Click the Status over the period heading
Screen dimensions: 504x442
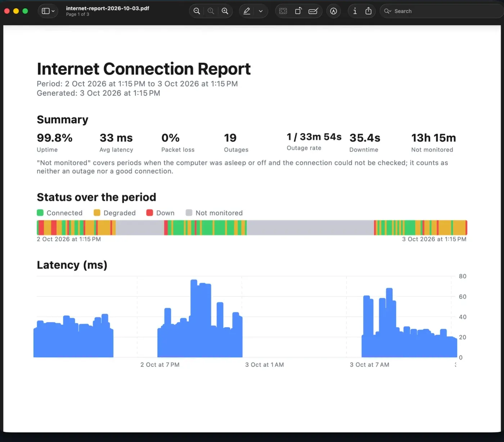(96, 197)
